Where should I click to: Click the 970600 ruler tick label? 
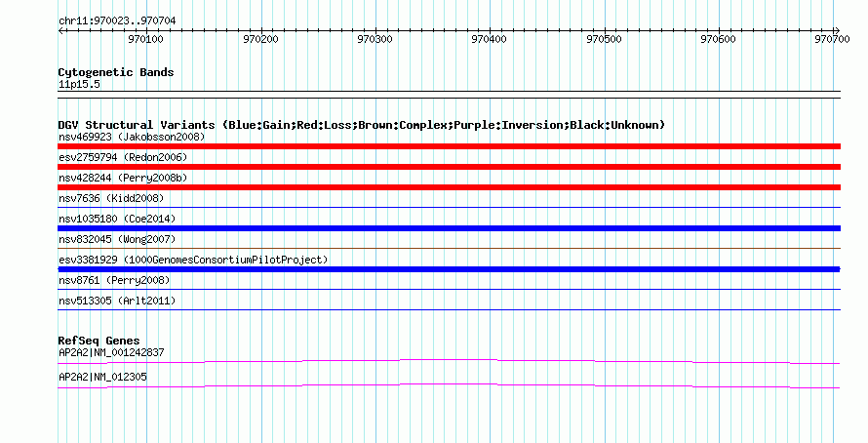(718, 40)
